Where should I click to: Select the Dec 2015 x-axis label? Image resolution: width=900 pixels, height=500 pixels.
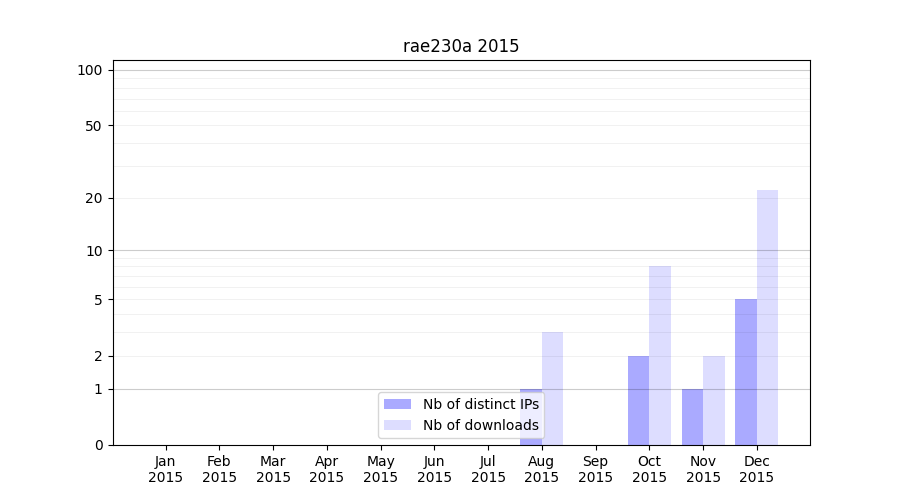757,469
